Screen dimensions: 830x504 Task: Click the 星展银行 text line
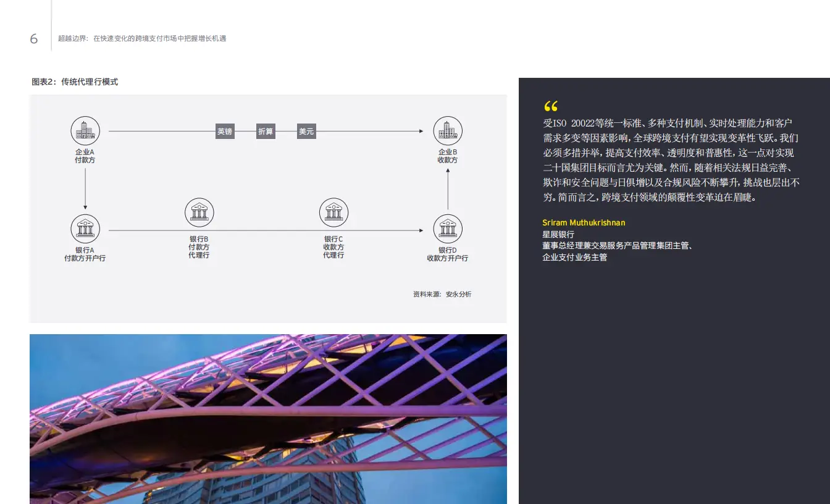(558, 234)
